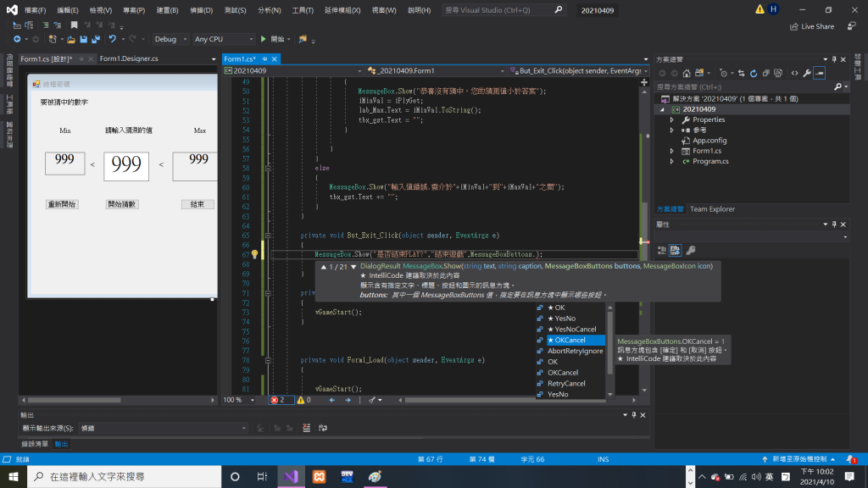Click the wrench Properties icon in Solution Explorer

[807, 73]
